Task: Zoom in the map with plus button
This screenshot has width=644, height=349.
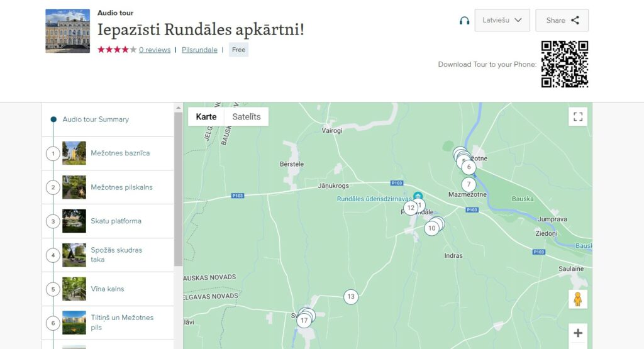Action: [577, 333]
